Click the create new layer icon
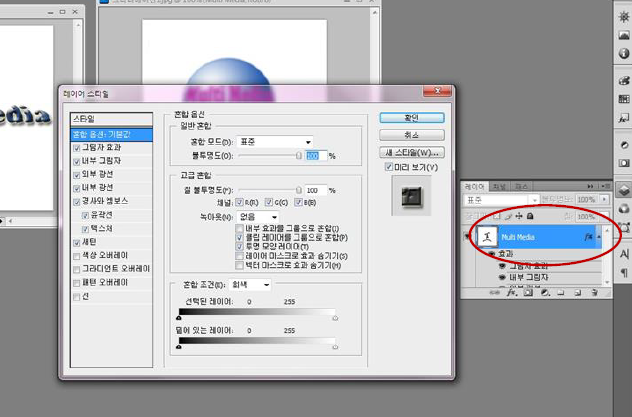The width and height of the screenshot is (632, 417). click(578, 293)
